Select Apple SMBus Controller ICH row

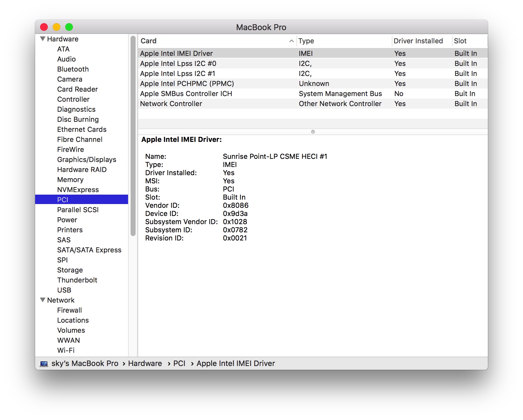pos(313,94)
